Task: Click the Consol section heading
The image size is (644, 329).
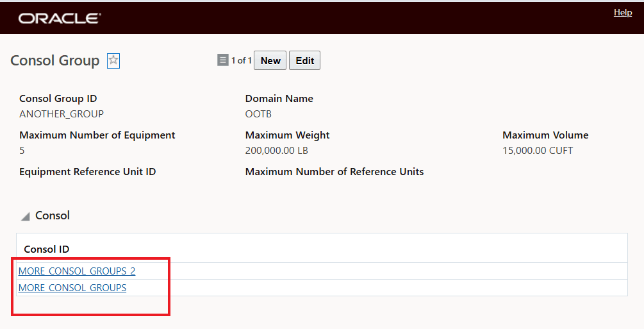Action: click(x=53, y=215)
